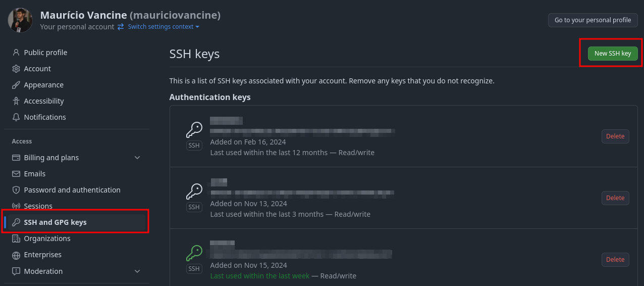Delete the key added Feb 16, 2024
Screen dimensions: 644x286
(x=615, y=136)
